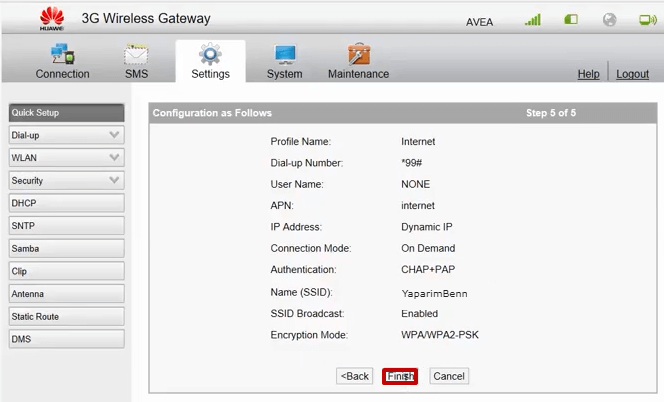This screenshot has height=402, width=664.
Task: Click the Help link
Action: [x=589, y=74]
